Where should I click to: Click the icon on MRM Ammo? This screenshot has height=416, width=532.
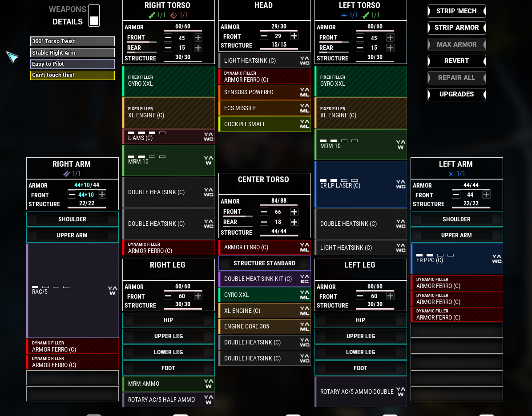pos(209,384)
